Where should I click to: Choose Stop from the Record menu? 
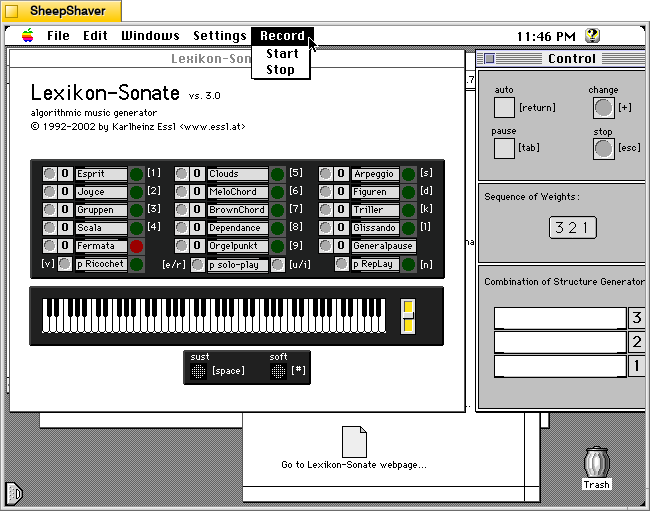point(280,70)
